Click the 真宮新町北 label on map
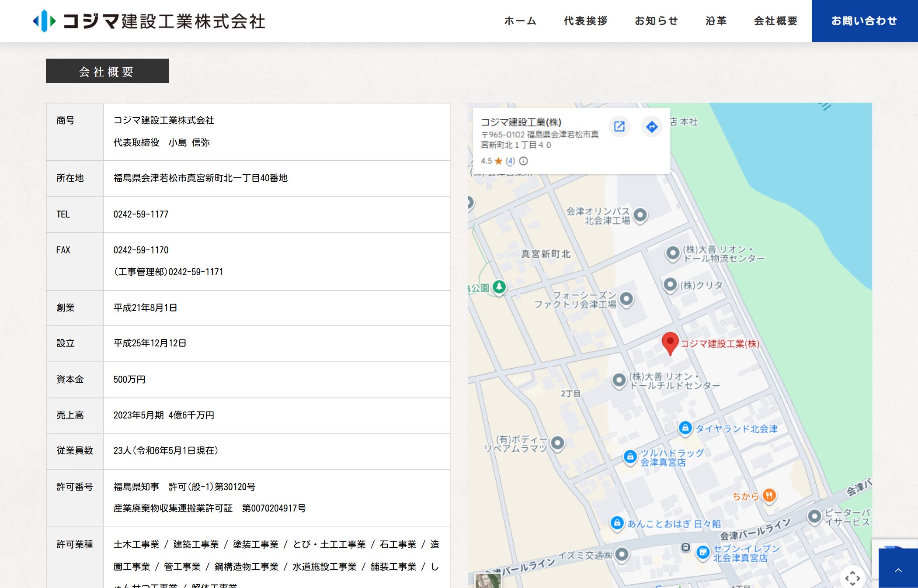 [546, 254]
